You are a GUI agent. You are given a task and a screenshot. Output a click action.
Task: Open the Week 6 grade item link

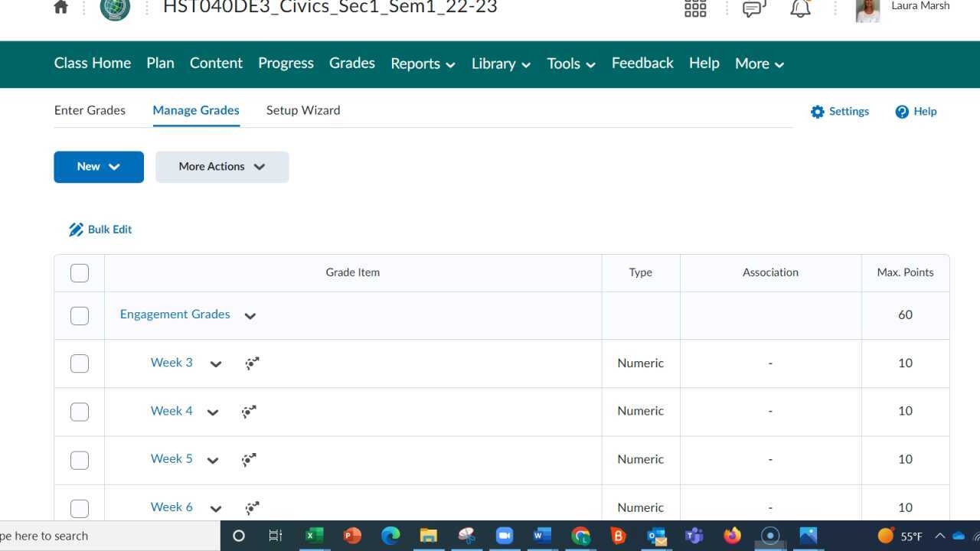pyautogui.click(x=171, y=507)
